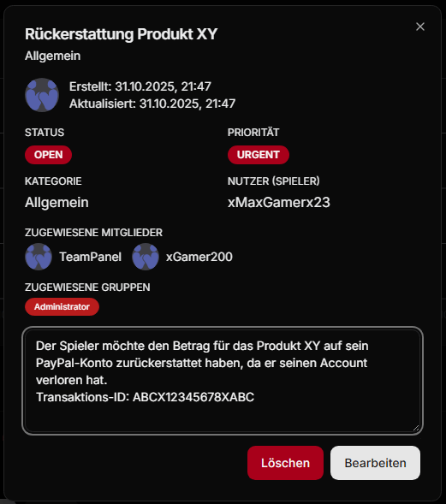Viewport: 446px width, 504px height.
Task: Click the URGENT priority badge
Action: point(259,155)
